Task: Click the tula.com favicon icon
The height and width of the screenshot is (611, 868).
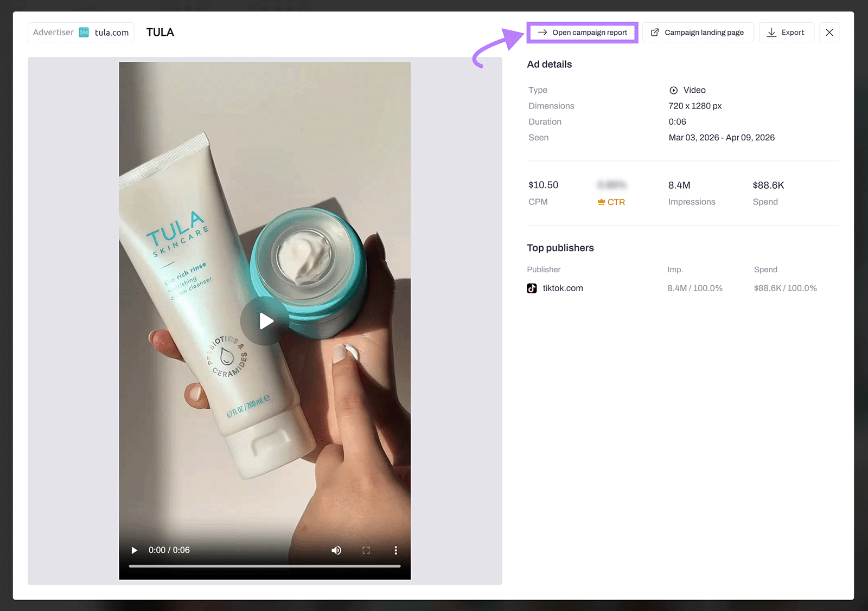Action: tap(84, 33)
